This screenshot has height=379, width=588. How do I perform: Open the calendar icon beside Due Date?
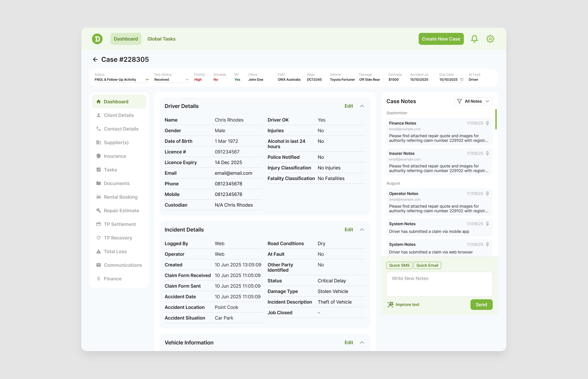coord(462,80)
